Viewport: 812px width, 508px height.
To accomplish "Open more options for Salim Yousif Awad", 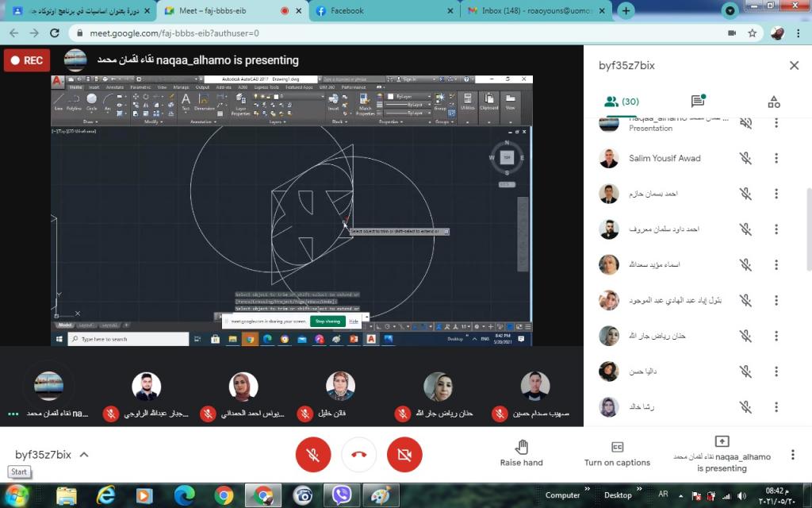I will [776, 158].
